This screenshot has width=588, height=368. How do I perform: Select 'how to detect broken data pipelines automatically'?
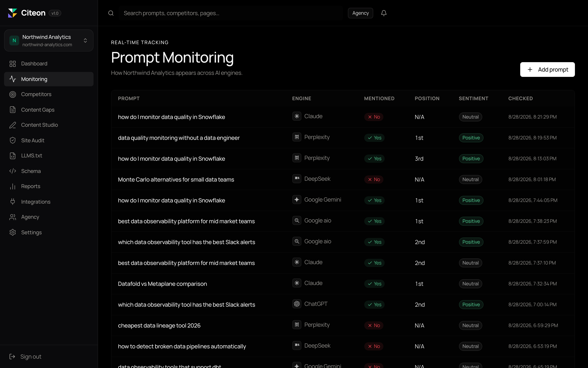[182, 346]
